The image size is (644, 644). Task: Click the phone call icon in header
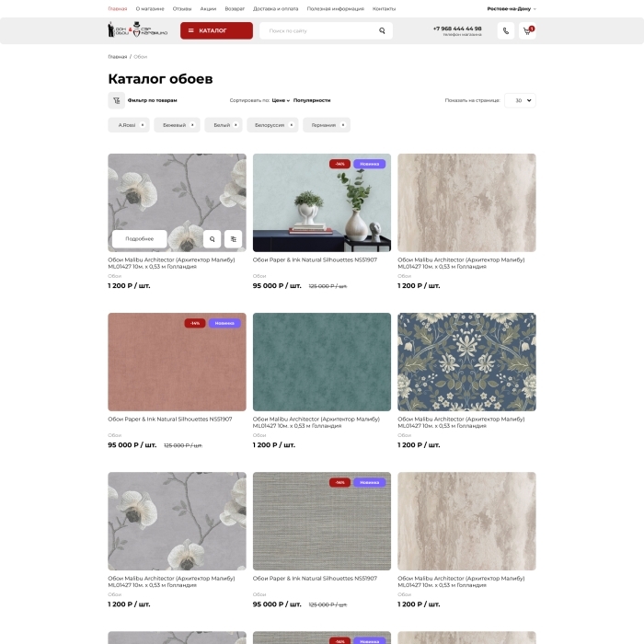(506, 30)
